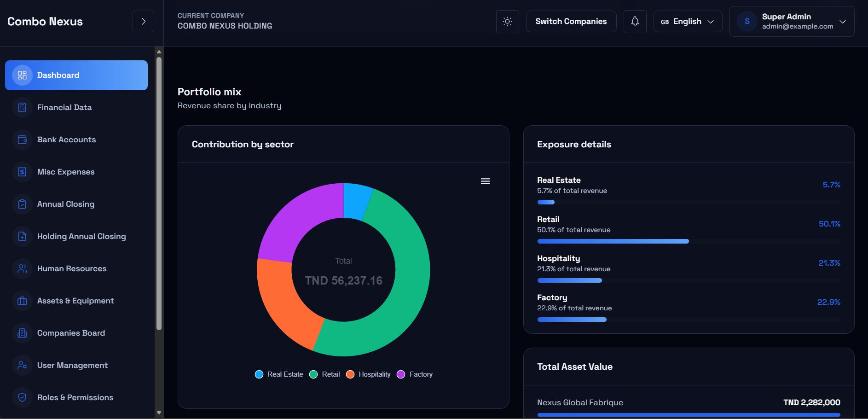Click the sidebar scrollbar down arrow
The height and width of the screenshot is (419, 868).
pos(159,413)
